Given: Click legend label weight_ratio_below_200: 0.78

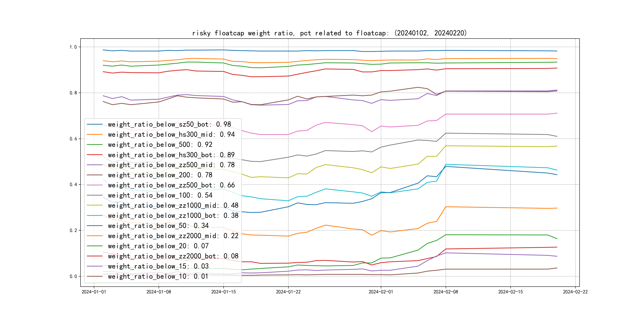Looking at the screenshot, I should [x=160, y=175].
